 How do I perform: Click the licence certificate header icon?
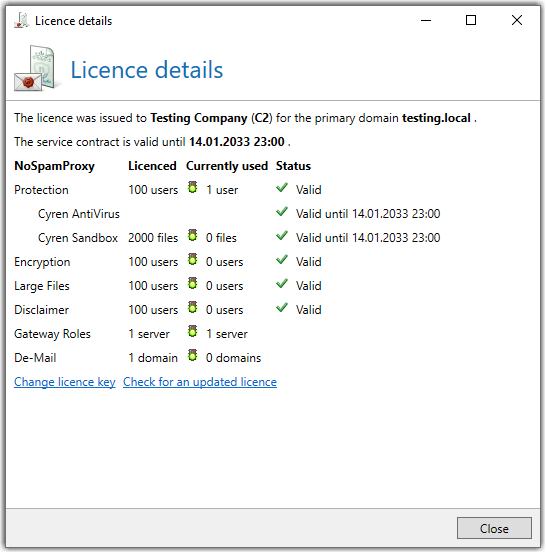(x=36, y=69)
